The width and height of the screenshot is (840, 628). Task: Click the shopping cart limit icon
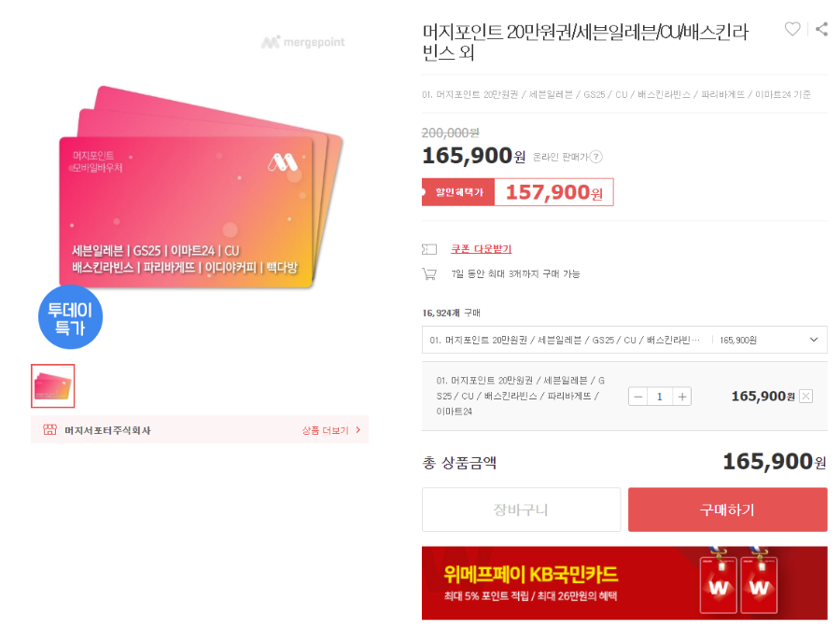pos(429,274)
